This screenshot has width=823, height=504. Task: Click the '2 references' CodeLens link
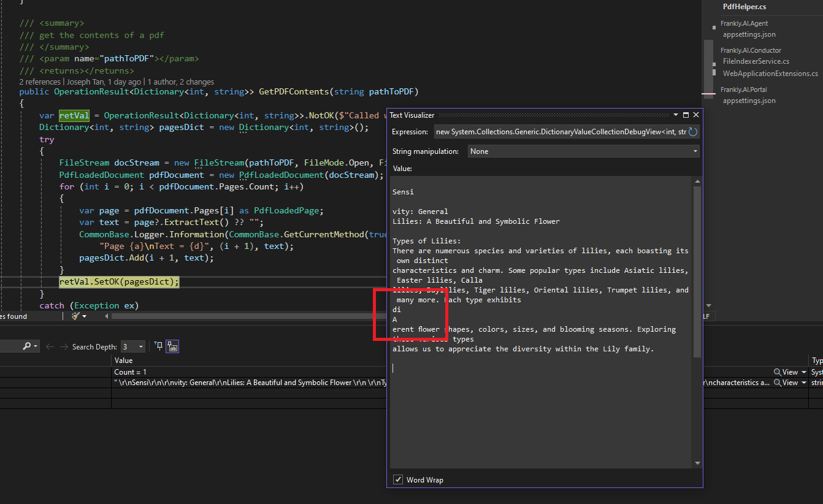pos(39,82)
